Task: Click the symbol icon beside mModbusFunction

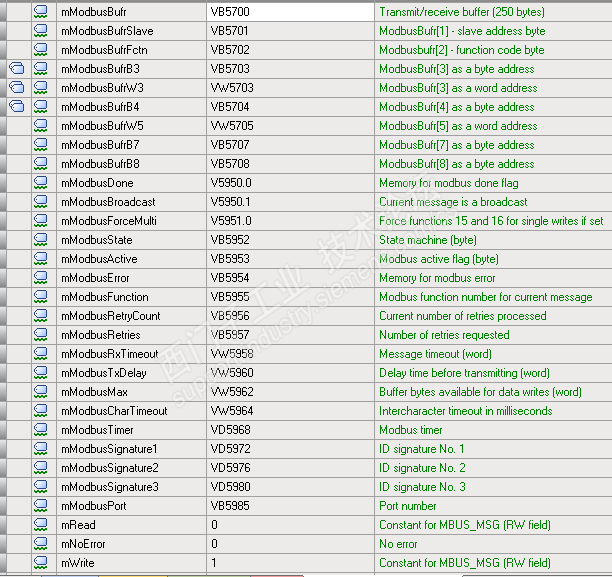Action: (41, 297)
